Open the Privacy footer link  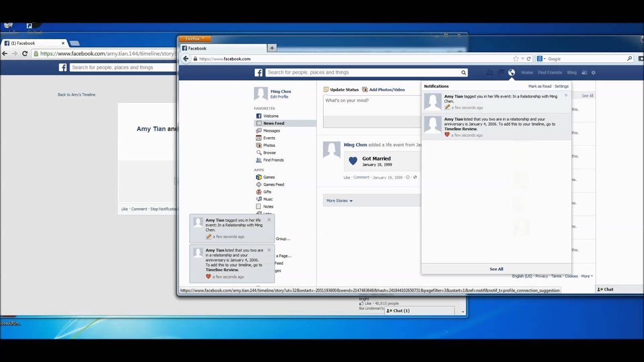(541, 276)
